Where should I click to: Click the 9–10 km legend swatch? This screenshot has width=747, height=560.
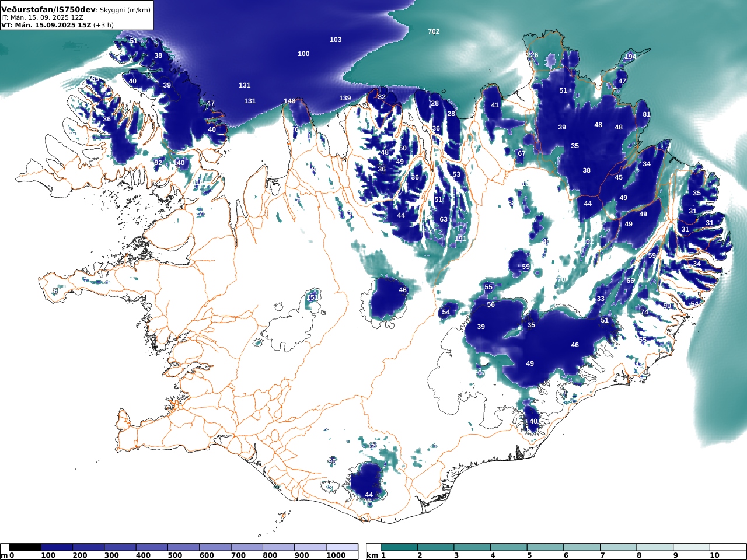(691, 547)
